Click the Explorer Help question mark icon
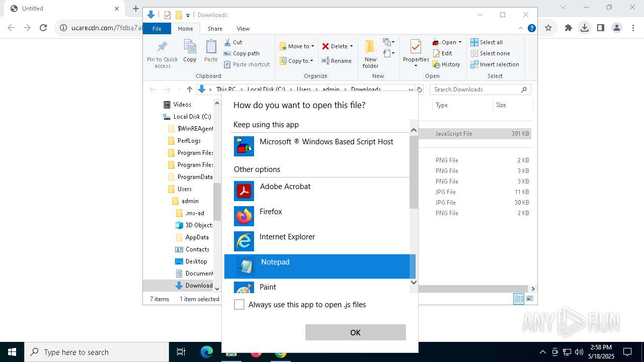The width and height of the screenshot is (644, 362). 531,28
